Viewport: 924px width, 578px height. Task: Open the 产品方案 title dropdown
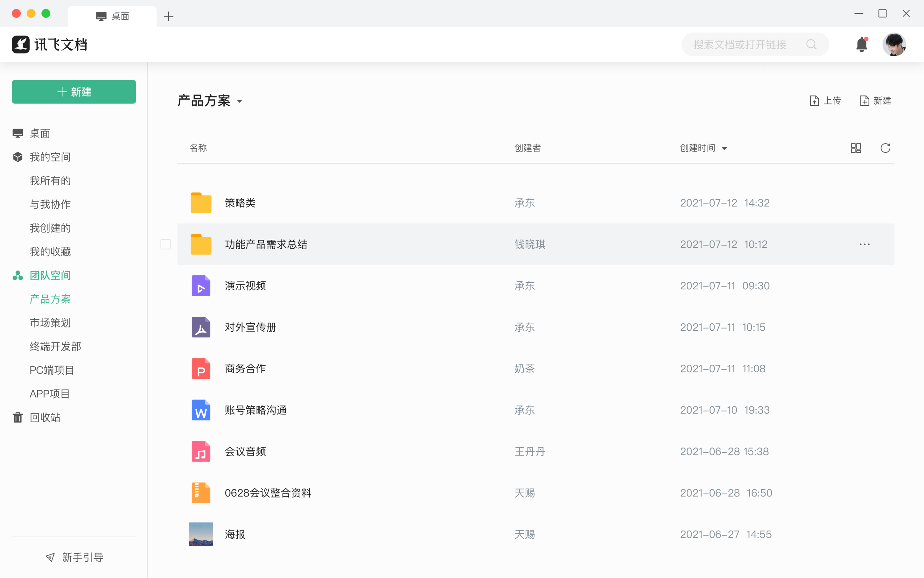tap(240, 101)
